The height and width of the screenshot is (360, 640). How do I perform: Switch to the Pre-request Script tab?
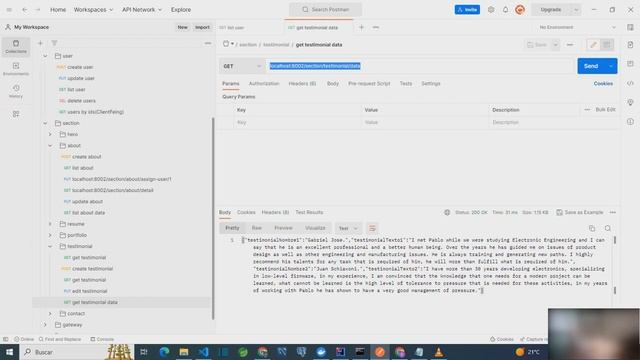pos(369,83)
